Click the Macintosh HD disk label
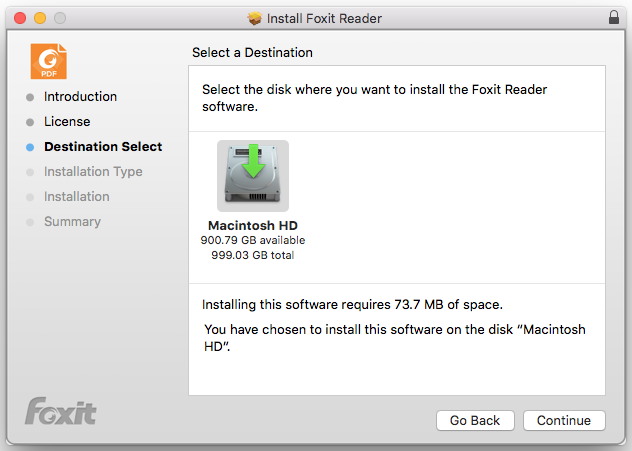This screenshot has height=451, width=632. 253,225
